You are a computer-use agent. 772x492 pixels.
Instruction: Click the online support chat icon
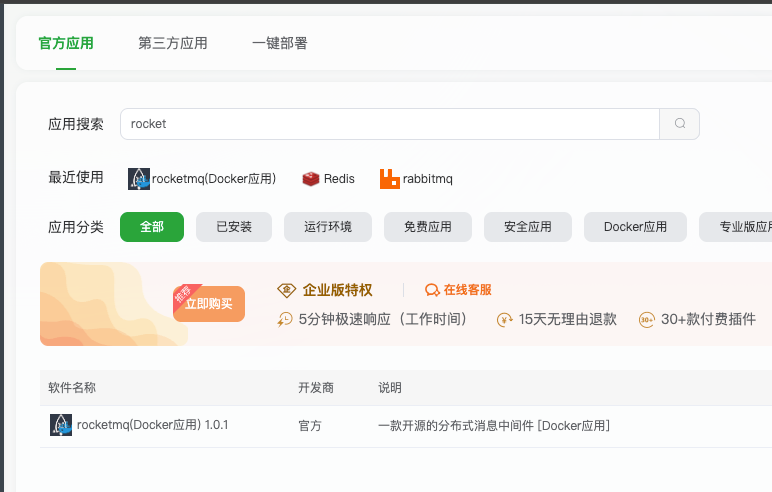pos(432,290)
